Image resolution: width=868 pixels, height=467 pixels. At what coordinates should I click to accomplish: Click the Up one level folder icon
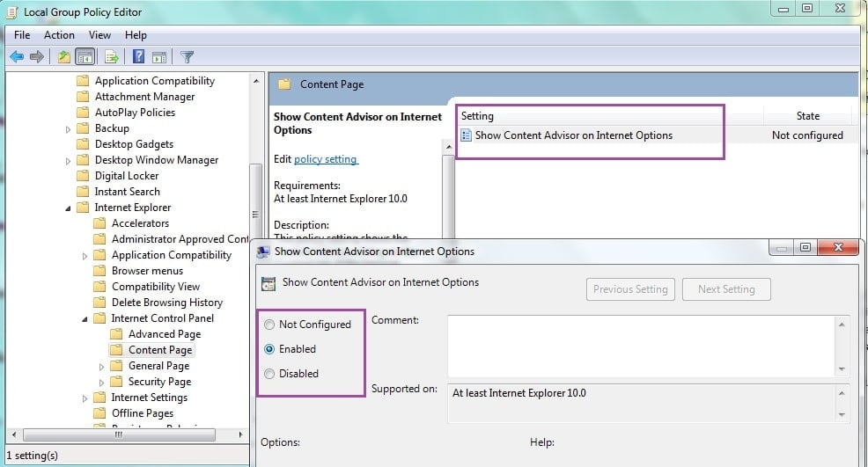click(x=64, y=56)
